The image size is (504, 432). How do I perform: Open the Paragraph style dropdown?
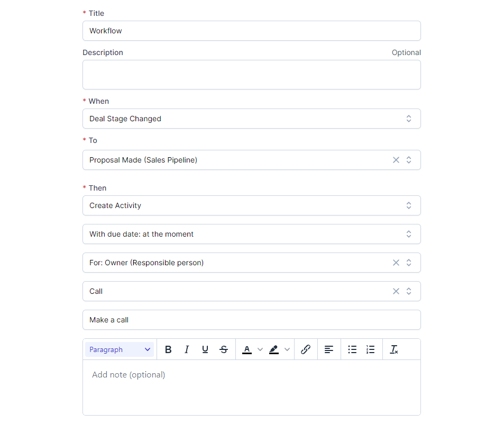tap(120, 349)
